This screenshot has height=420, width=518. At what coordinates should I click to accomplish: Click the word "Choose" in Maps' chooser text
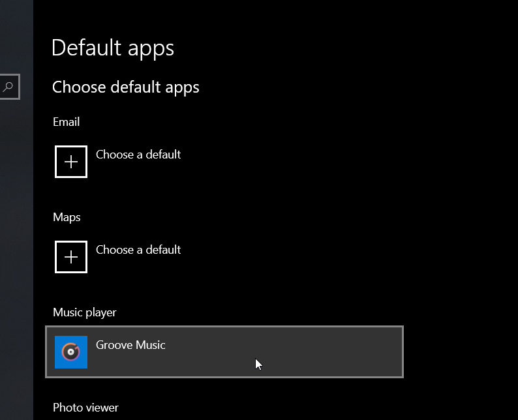tap(114, 250)
